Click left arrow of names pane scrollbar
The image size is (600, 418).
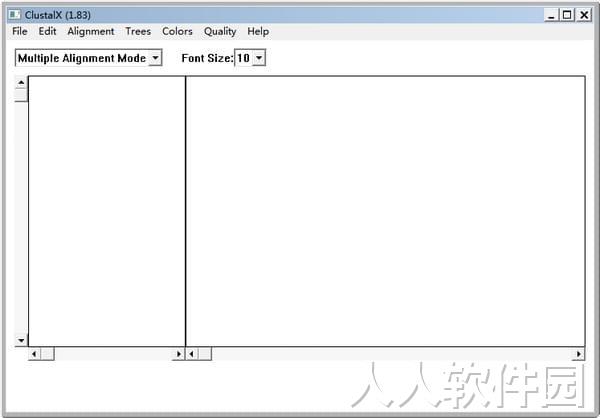[x=34, y=354]
